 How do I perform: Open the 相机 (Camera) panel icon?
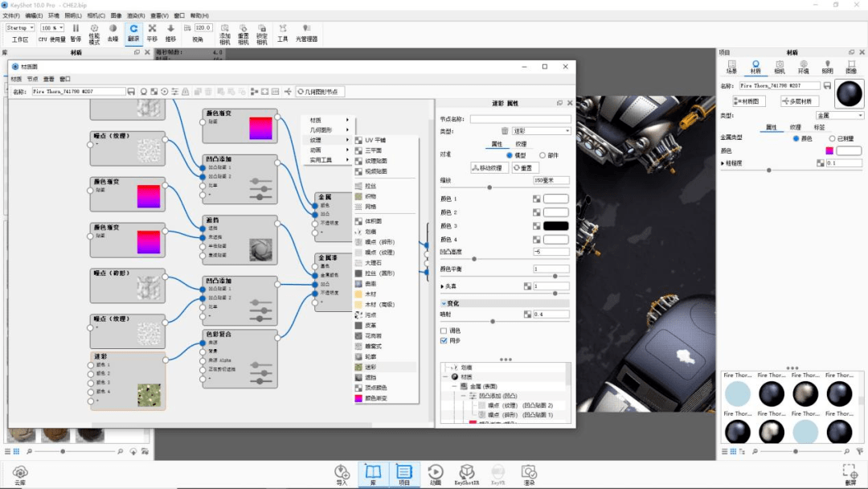point(780,66)
